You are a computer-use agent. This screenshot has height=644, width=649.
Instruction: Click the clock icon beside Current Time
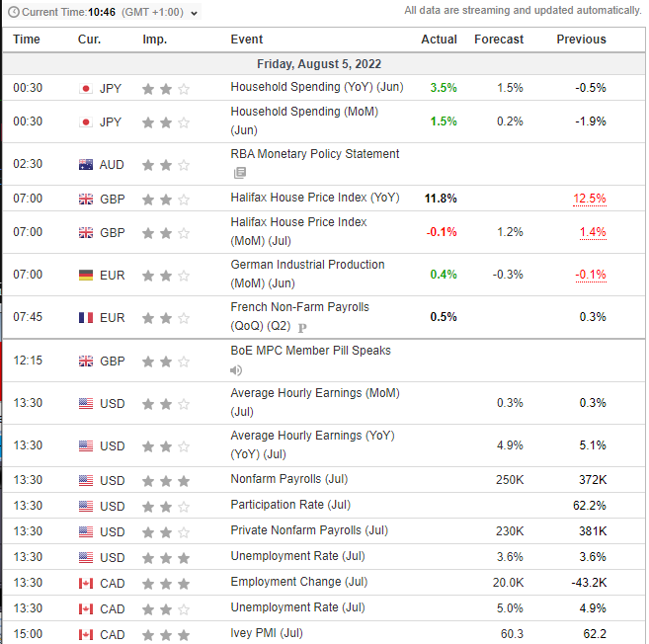12,13
